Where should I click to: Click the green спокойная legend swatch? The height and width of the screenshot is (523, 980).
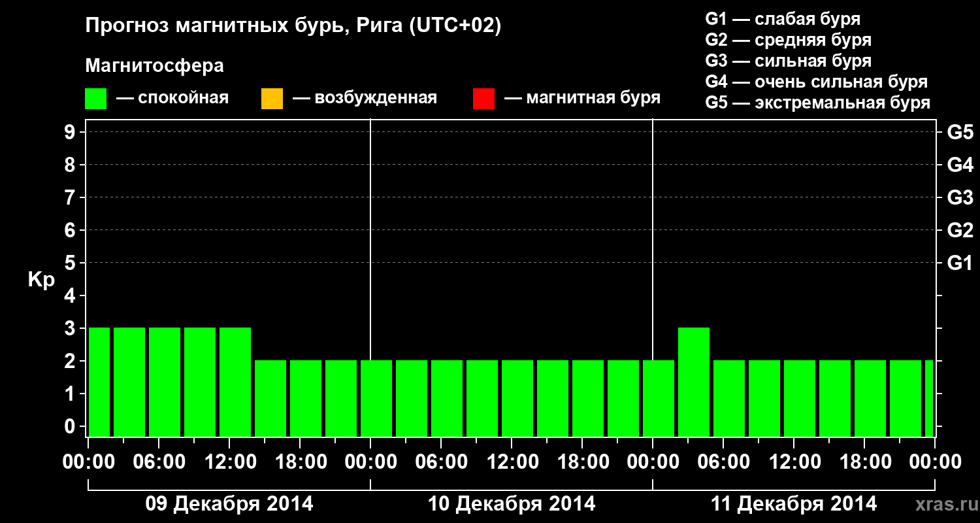point(95,99)
